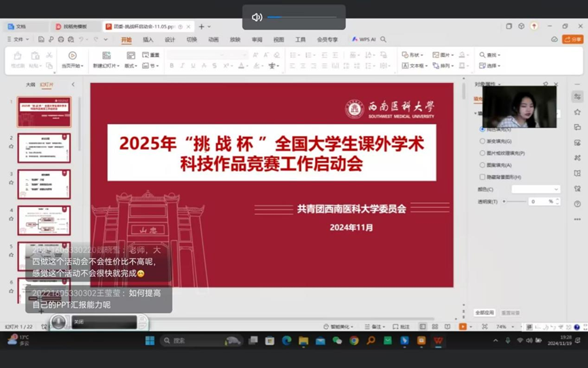Click the transparency percentage input field
Viewport: 588px width, 368px height.
point(538,202)
